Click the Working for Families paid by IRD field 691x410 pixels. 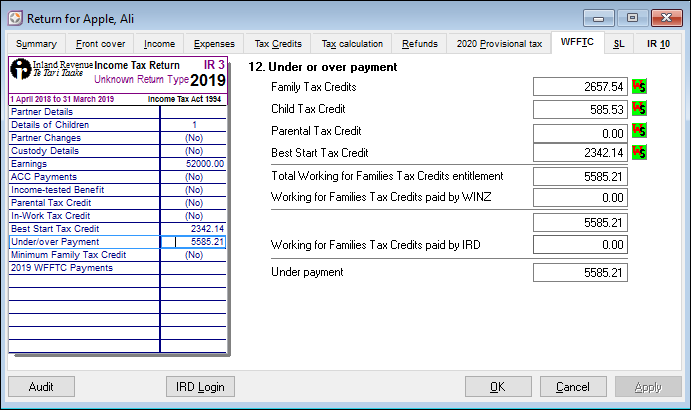tap(581, 245)
